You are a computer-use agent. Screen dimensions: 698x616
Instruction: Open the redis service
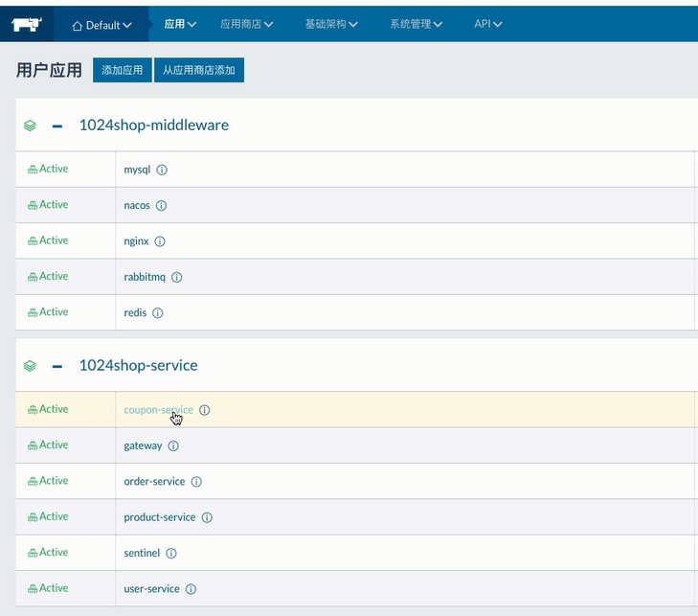point(135,312)
